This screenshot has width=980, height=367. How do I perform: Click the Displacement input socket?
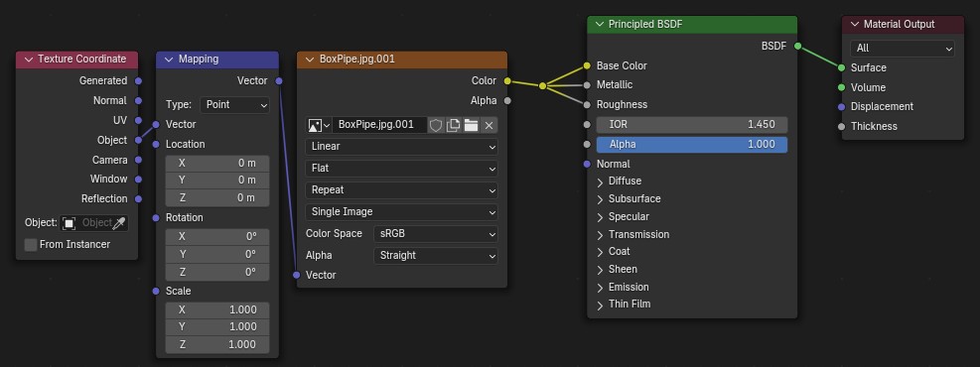(841, 107)
